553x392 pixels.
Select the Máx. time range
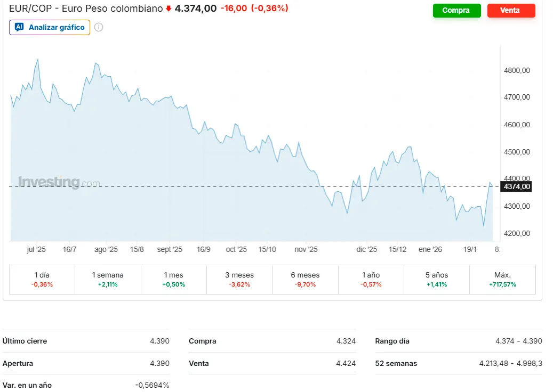click(502, 280)
